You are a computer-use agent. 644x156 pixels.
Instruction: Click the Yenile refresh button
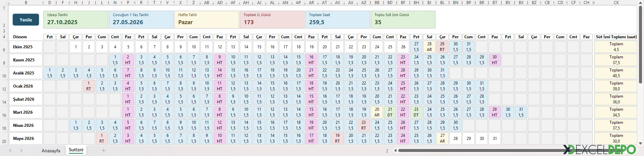[x=26, y=20]
